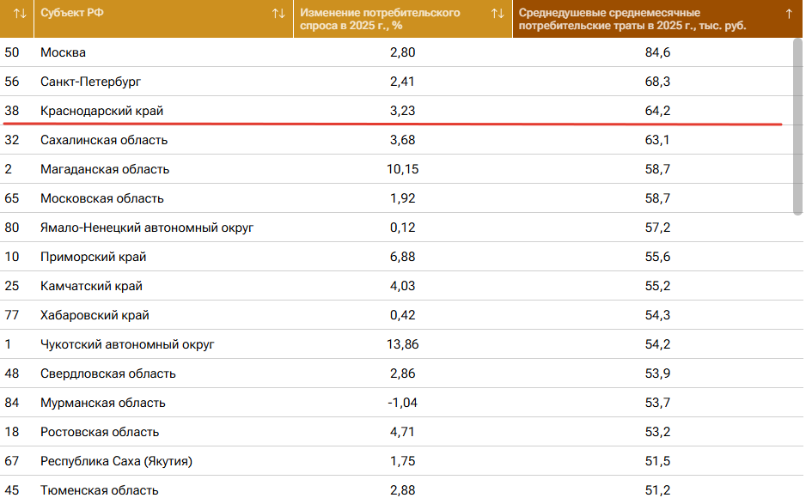Click the ascending arrow in Среднедушевые траты header
This screenshot has width=812, height=504.
pos(789,14)
